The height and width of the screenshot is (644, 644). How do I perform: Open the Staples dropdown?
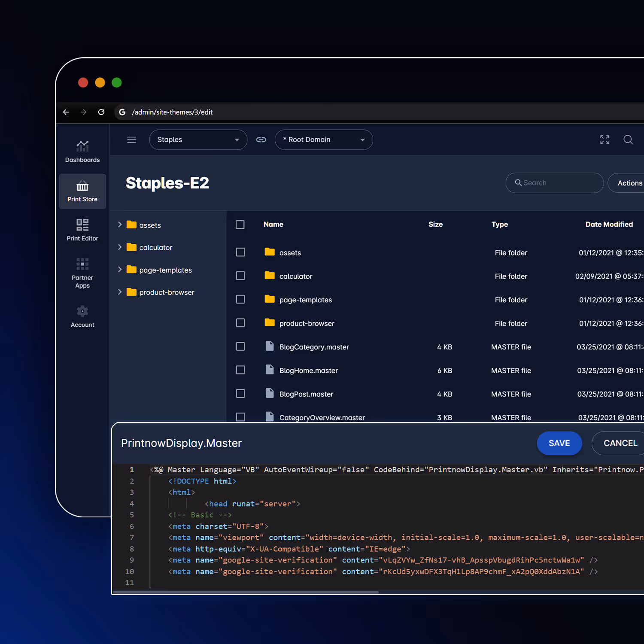[198, 140]
